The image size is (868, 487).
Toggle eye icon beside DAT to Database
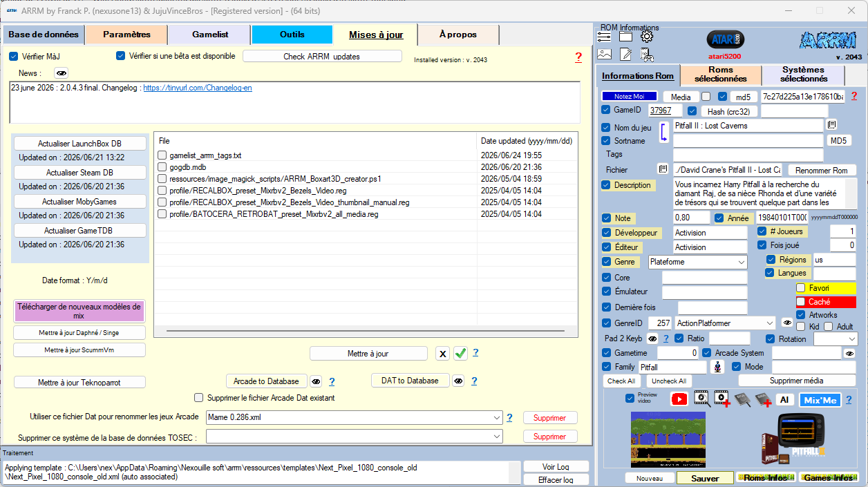pyautogui.click(x=457, y=381)
